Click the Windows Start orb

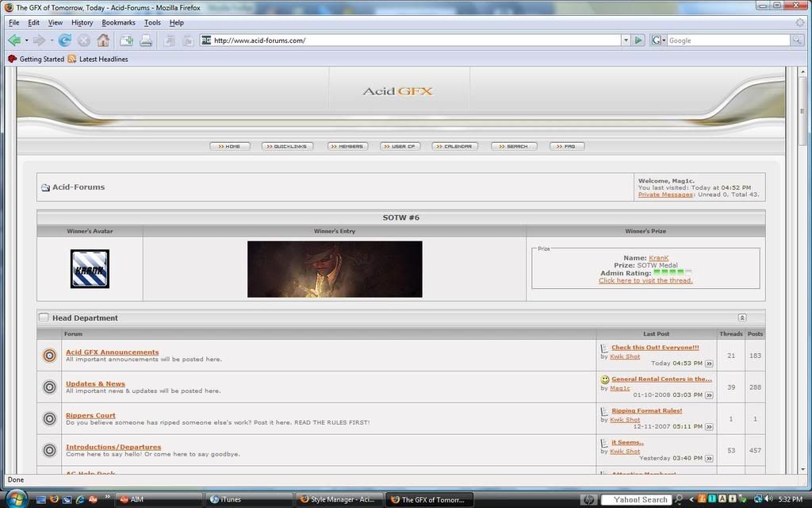(16, 499)
